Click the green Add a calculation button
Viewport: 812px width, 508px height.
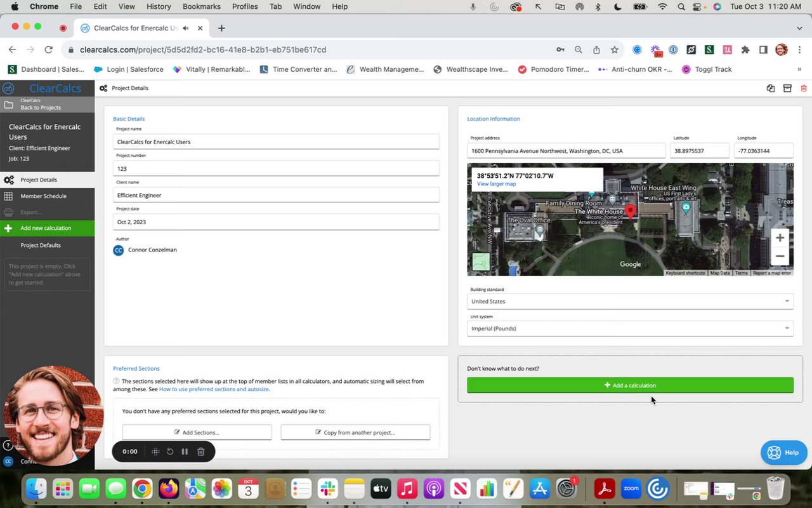coord(630,385)
